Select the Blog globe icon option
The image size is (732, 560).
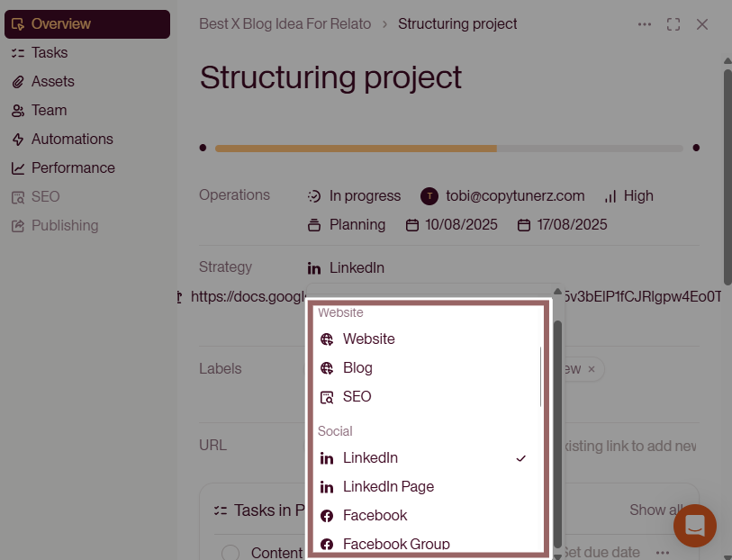coord(327,368)
